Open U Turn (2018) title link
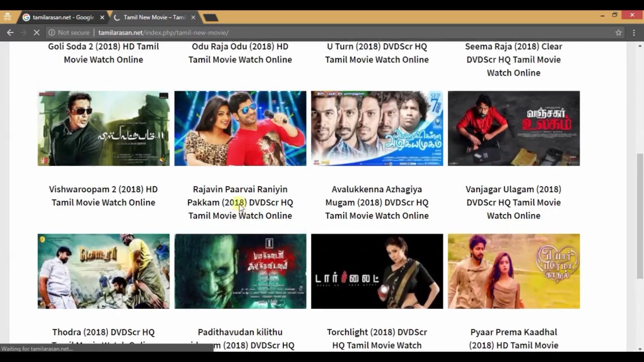Screen dimensions: 644x362 377,53
